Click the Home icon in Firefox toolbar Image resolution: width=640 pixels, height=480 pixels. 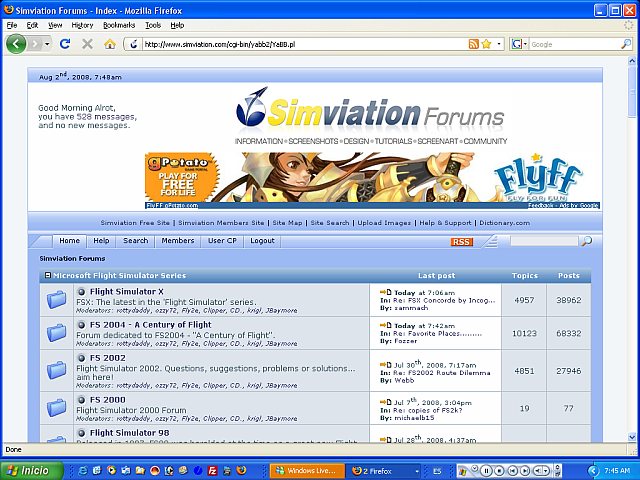pos(110,44)
